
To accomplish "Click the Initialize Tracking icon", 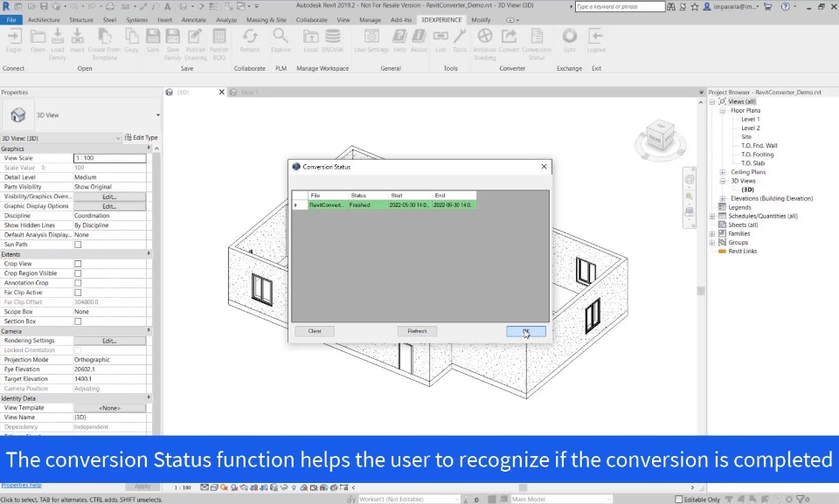I will [x=485, y=44].
